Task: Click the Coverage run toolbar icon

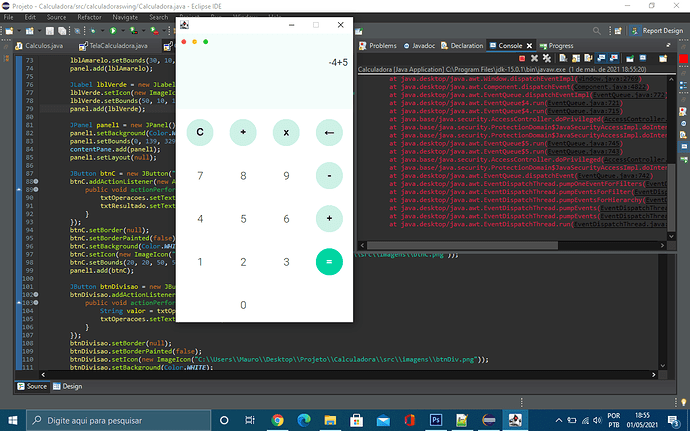Action: point(133,31)
